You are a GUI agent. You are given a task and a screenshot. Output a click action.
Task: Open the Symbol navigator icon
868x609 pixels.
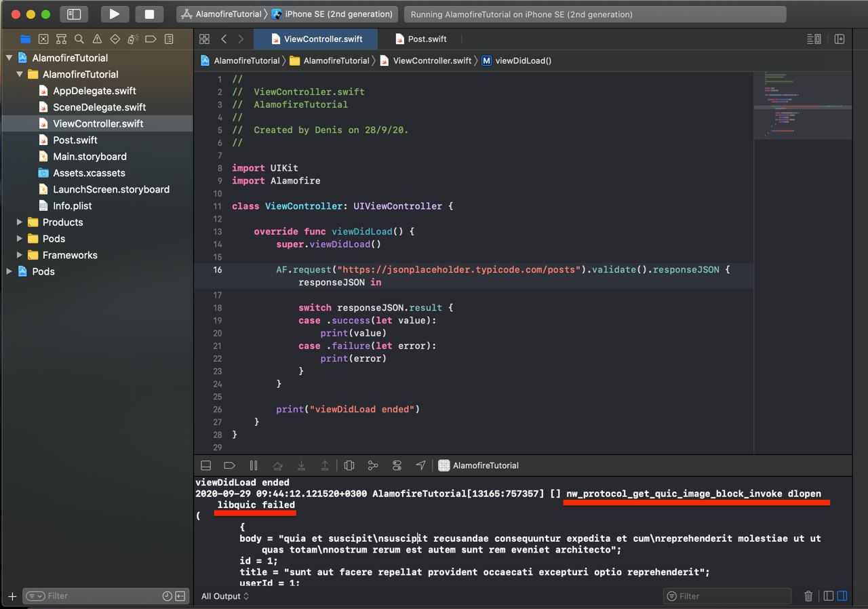coord(61,39)
